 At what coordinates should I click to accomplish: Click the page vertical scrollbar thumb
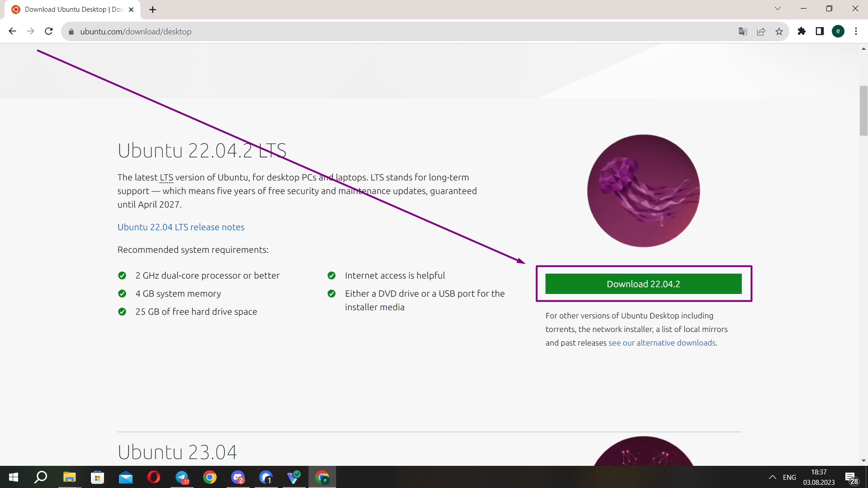pos(863,110)
